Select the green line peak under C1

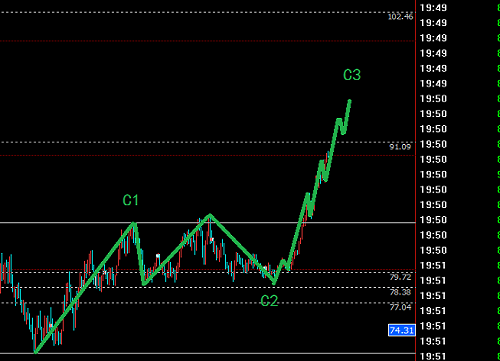134,223
